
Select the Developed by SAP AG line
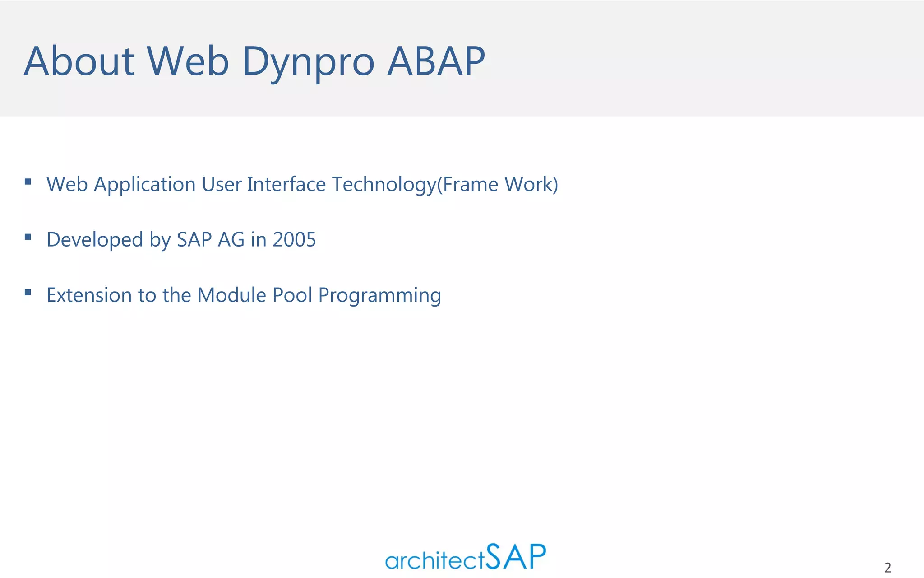[x=181, y=239]
